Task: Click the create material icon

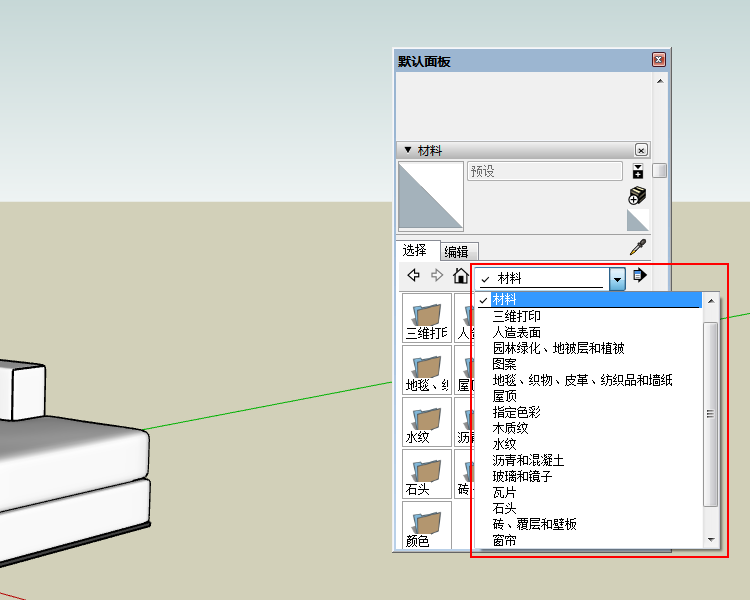Action: (x=637, y=195)
